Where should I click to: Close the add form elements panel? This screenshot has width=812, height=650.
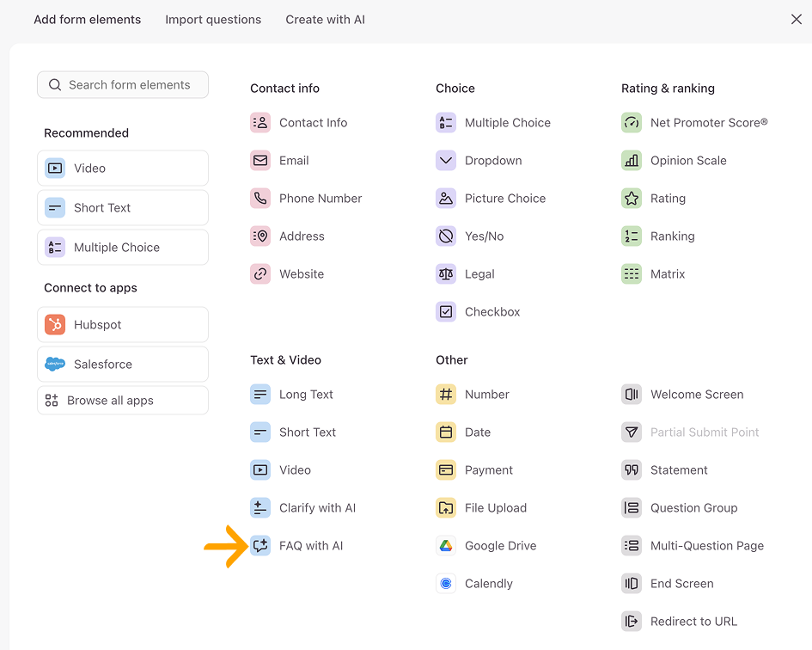click(x=796, y=19)
